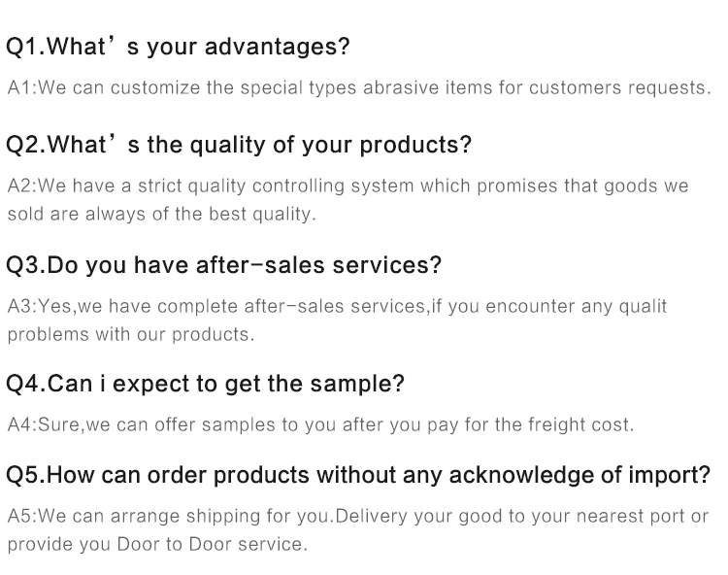Click the Q5 question about ordering products
This screenshot has height=575, width=728.
click(358, 476)
